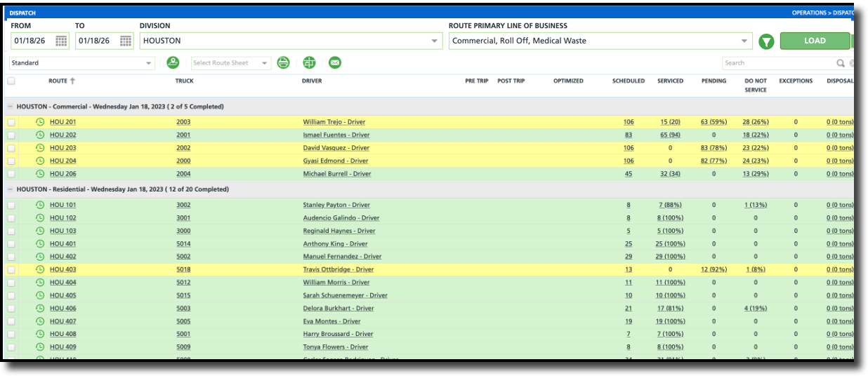Screen dimensions: 868x376
Task: Click the clock icon for HOU 204
Action: coord(40,161)
